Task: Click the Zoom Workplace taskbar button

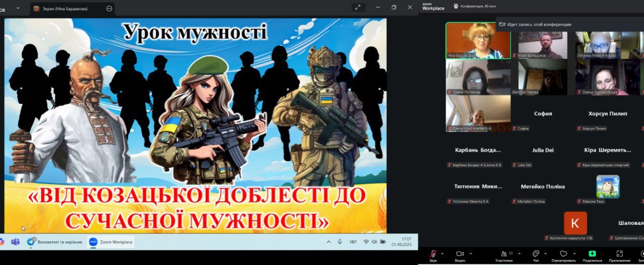Action: point(111,242)
